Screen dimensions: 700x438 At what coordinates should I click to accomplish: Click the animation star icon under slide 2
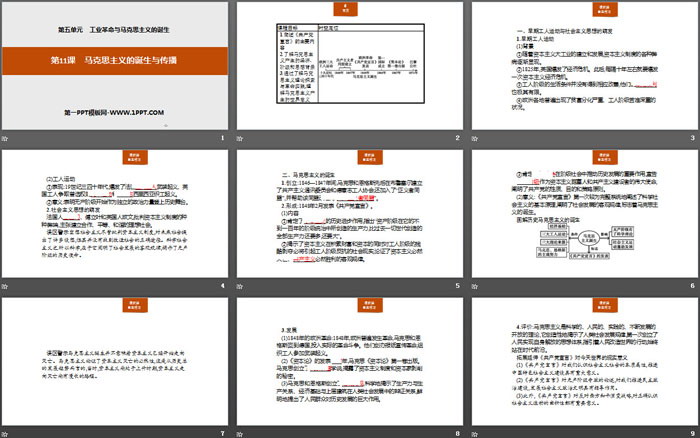point(240,138)
